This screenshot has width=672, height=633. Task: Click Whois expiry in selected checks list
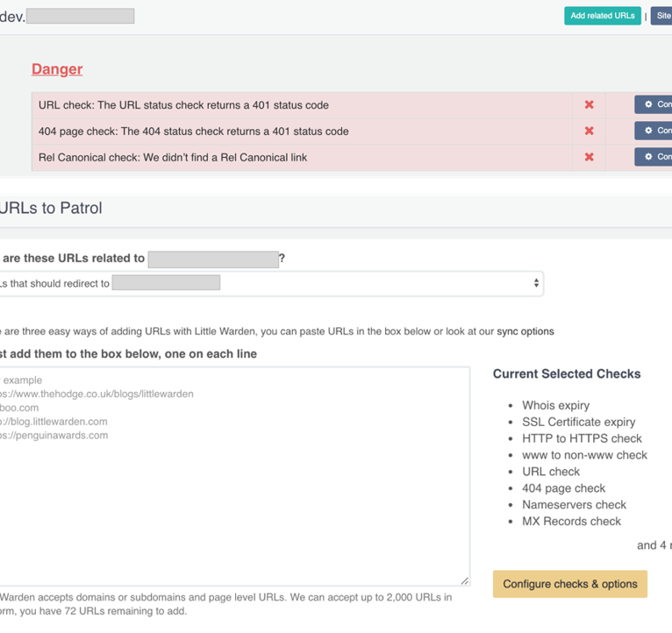click(x=555, y=406)
